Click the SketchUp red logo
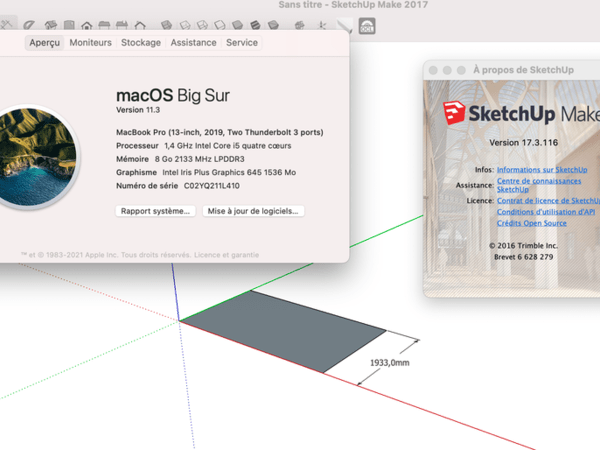 pyautogui.click(x=457, y=110)
